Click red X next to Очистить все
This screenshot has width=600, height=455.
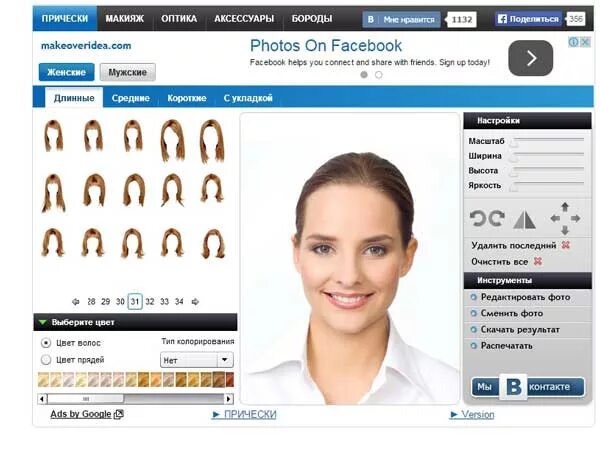click(x=537, y=261)
